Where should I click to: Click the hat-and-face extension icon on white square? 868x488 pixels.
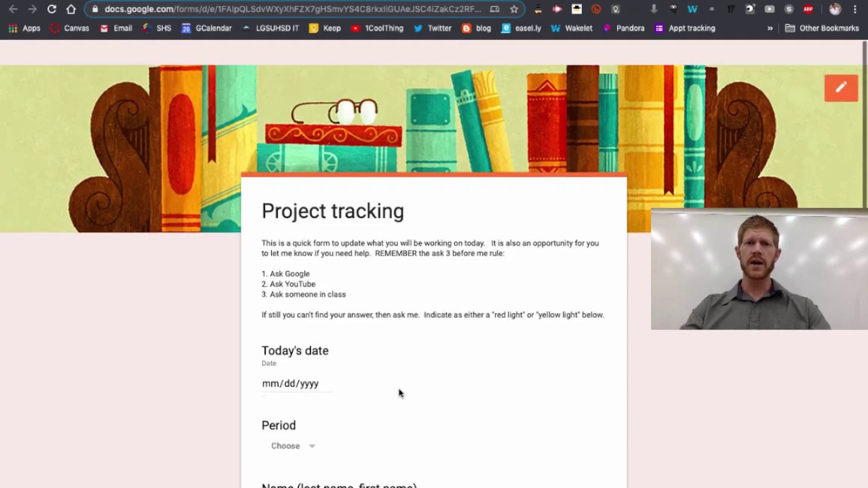pyautogui.click(x=576, y=9)
